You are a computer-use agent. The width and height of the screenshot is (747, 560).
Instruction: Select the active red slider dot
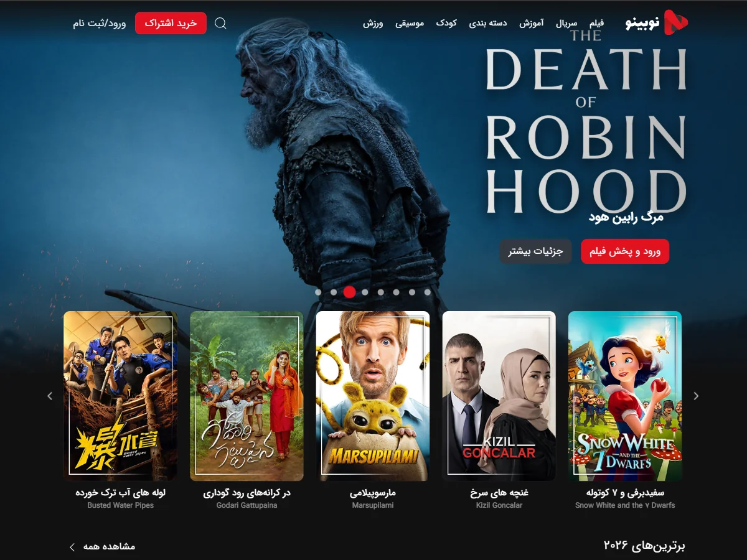pos(349,292)
